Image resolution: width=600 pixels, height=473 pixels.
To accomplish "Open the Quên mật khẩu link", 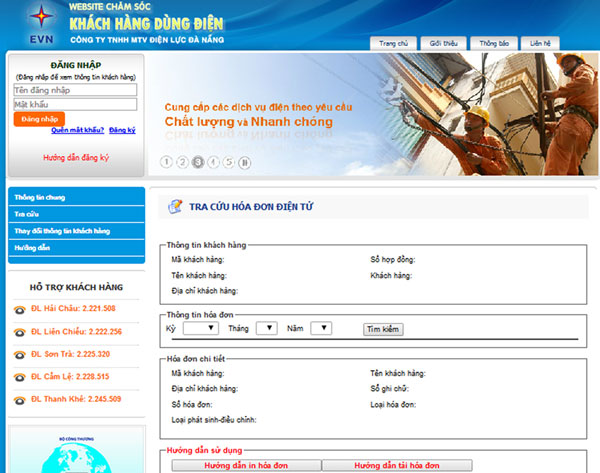I will pos(78,130).
